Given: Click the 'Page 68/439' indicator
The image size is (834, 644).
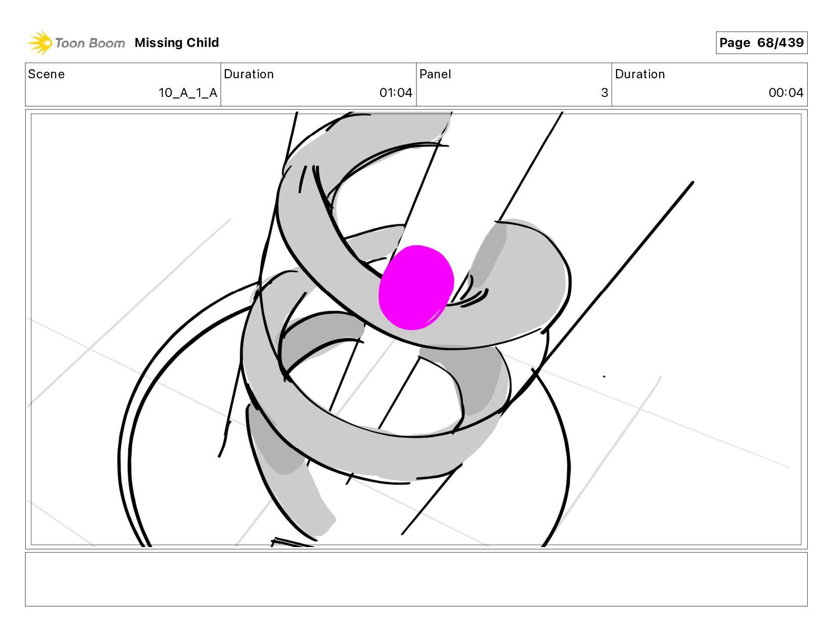Looking at the screenshot, I should pyautogui.click(x=761, y=43).
